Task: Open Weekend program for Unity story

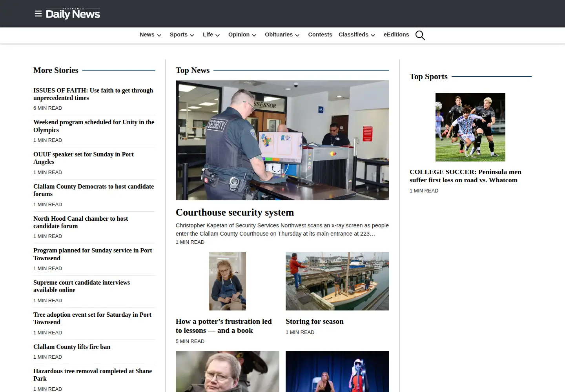Action: 94,126
